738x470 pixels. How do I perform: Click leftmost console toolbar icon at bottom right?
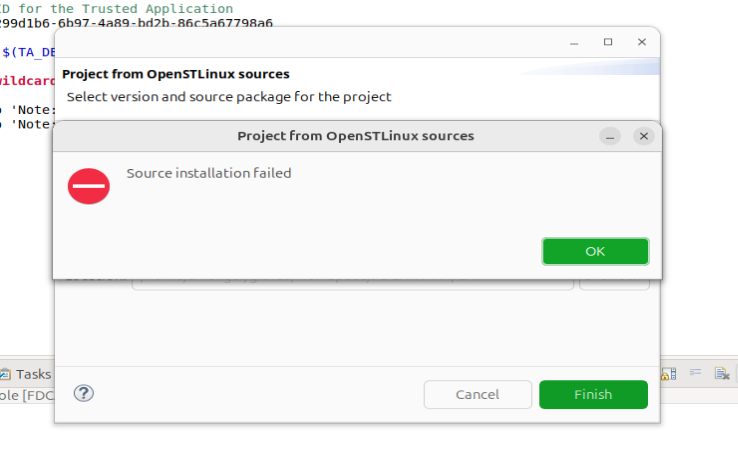point(669,373)
